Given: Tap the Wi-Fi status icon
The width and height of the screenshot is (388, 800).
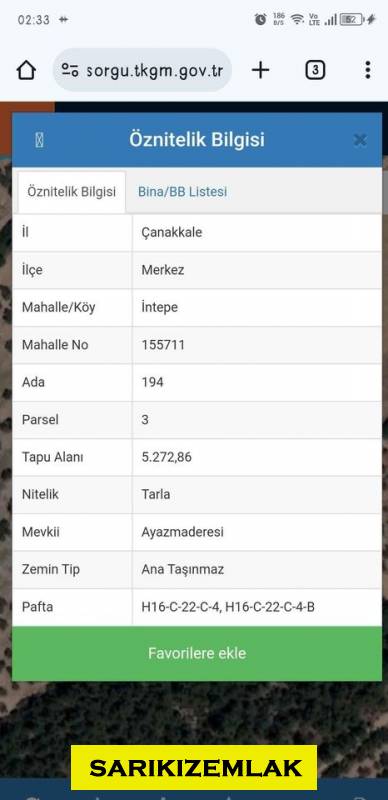Looking at the screenshot, I should [297, 19].
